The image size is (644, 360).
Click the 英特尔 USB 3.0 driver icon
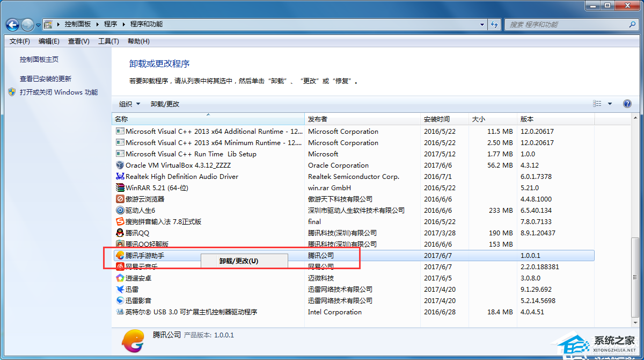120,312
